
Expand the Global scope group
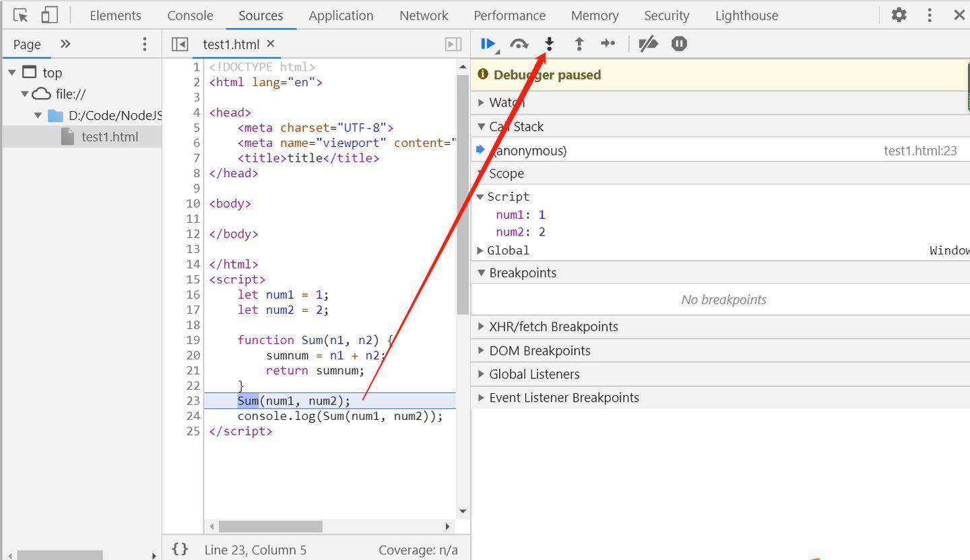(480, 250)
